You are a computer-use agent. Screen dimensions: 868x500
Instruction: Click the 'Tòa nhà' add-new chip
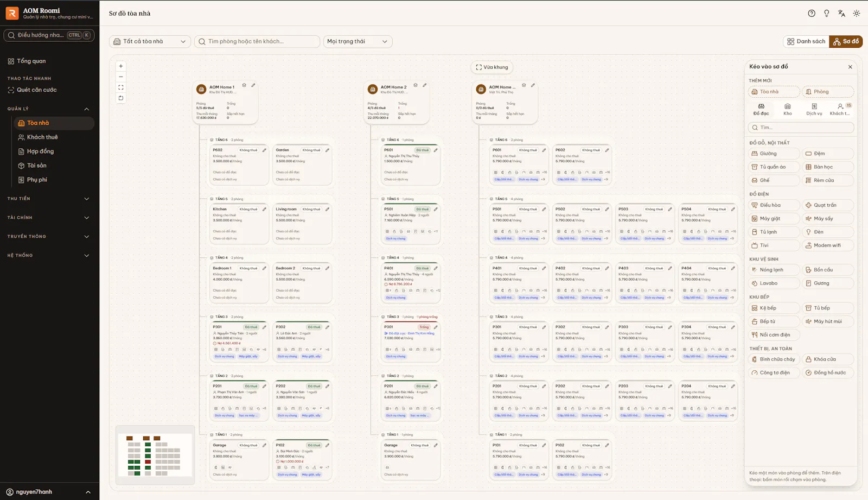tap(774, 92)
